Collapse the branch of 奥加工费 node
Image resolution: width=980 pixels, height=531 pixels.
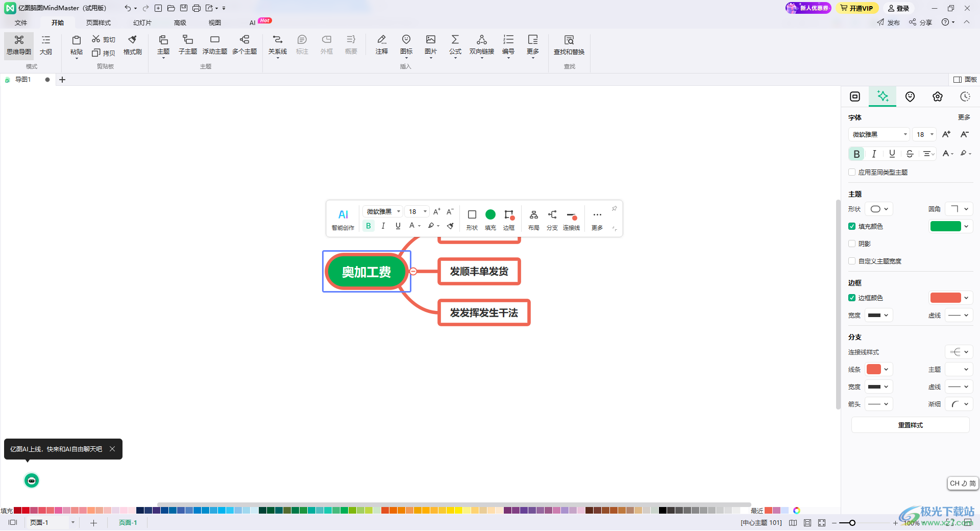(x=413, y=271)
